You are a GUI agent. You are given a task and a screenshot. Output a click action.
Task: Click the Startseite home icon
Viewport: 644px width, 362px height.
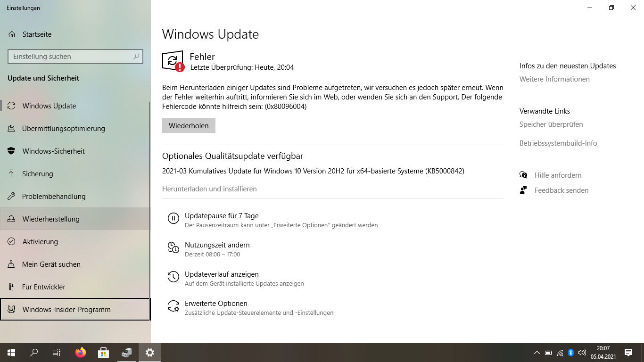(12, 34)
